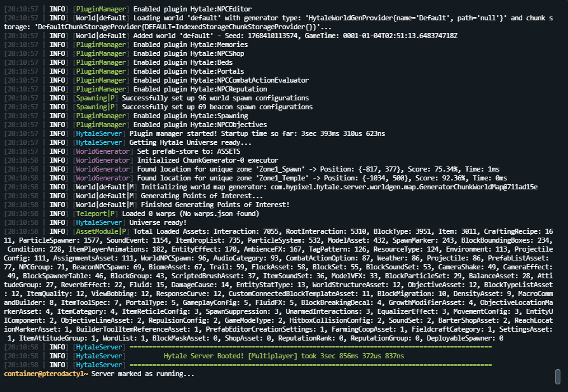This screenshot has height=392, width=568.
Task: Click the container@pterodactyl prompt
Action: tap(45, 374)
